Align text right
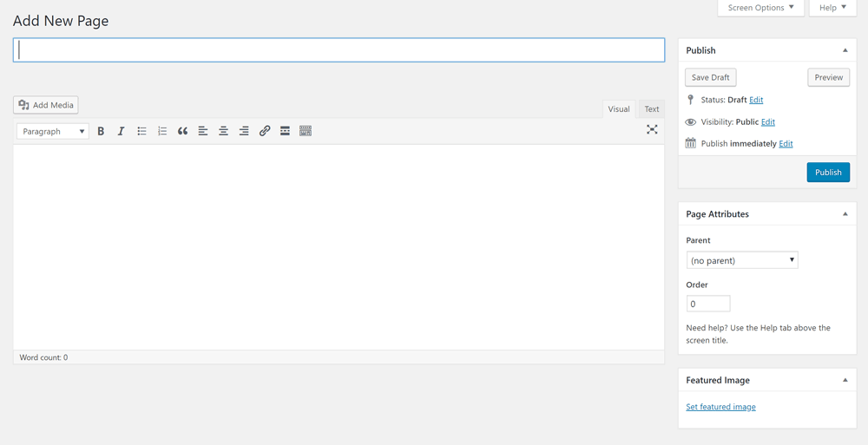 [x=244, y=131]
